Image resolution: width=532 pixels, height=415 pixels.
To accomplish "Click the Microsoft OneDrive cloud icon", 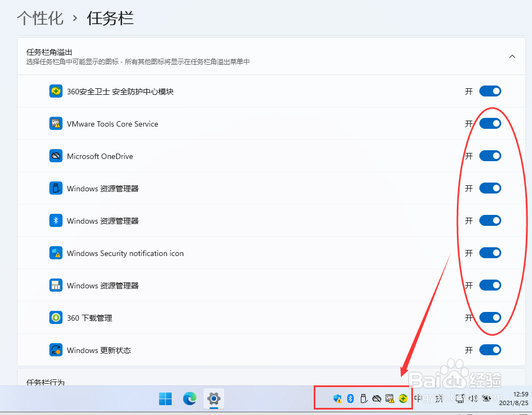I will (55, 156).
